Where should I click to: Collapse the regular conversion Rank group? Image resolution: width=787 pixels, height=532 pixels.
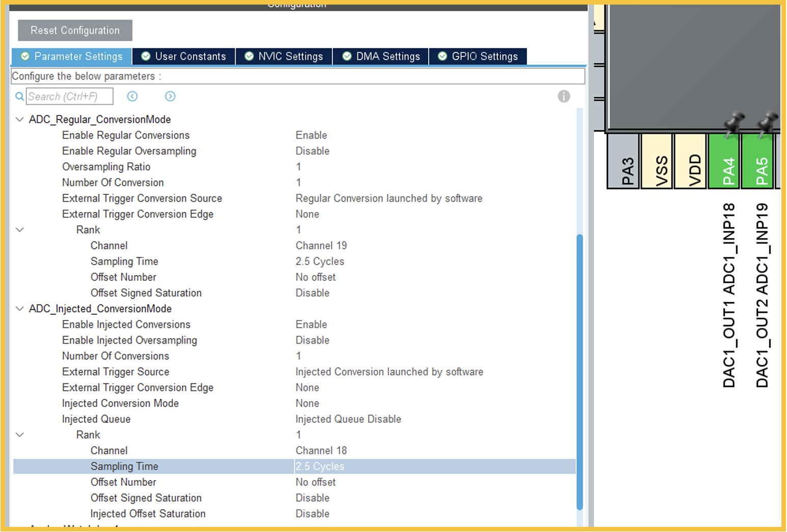[x=20, y=230]
